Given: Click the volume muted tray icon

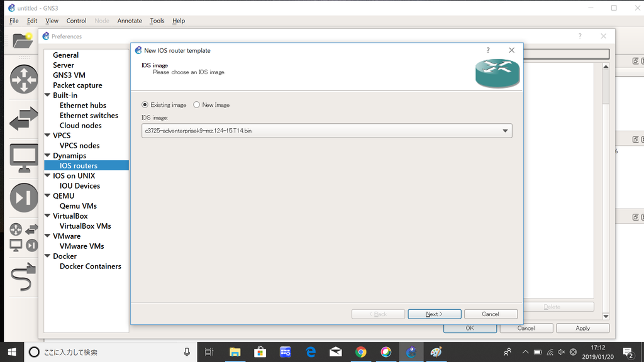Looking at the screenshot, I should 561,352.
